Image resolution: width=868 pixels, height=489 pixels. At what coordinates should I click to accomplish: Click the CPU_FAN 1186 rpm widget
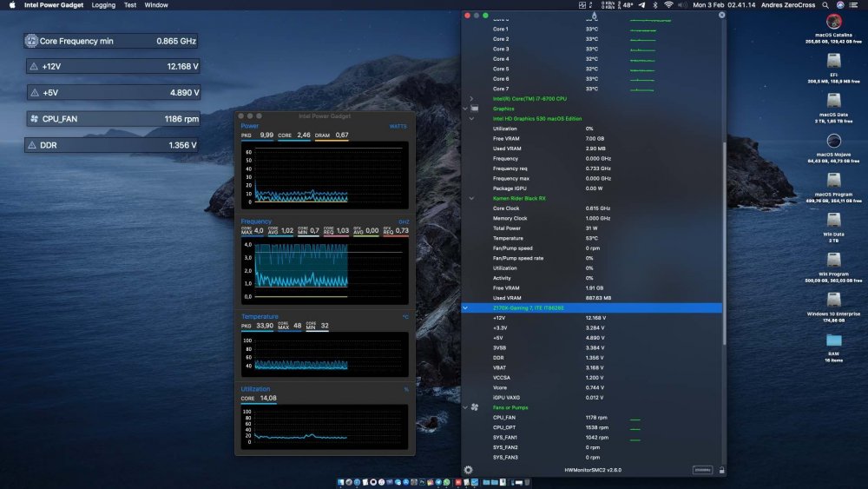[x=114, y=118]
